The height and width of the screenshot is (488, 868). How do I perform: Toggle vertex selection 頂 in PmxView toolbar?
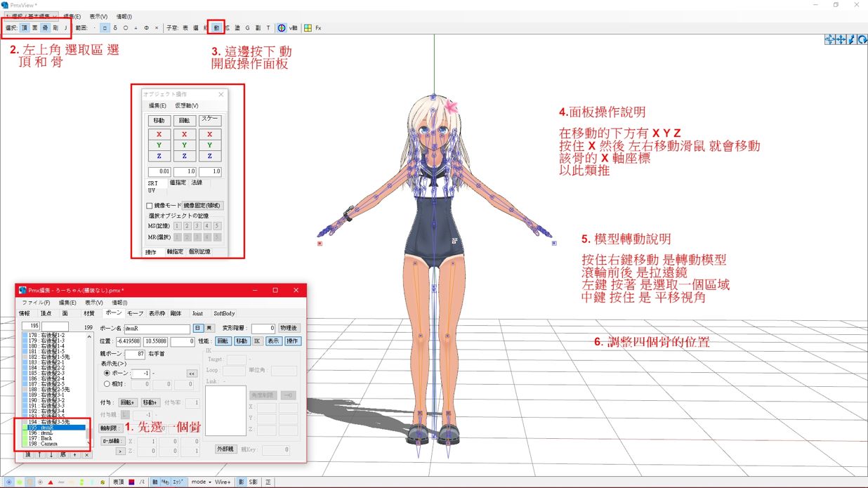click(25, 28)
